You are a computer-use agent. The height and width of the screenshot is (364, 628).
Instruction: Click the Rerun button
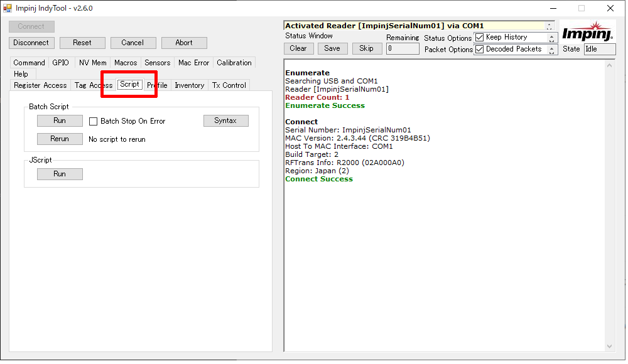coord(60,139)
